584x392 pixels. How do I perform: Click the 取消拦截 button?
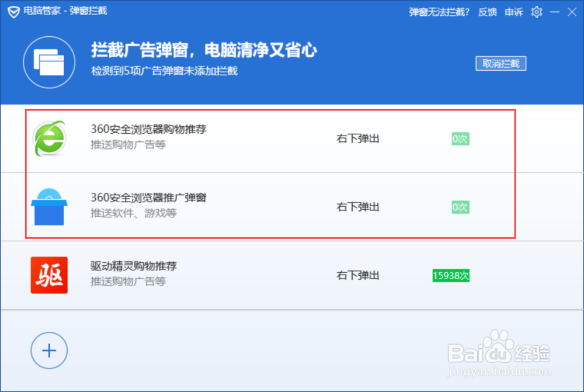click(500, 63)
